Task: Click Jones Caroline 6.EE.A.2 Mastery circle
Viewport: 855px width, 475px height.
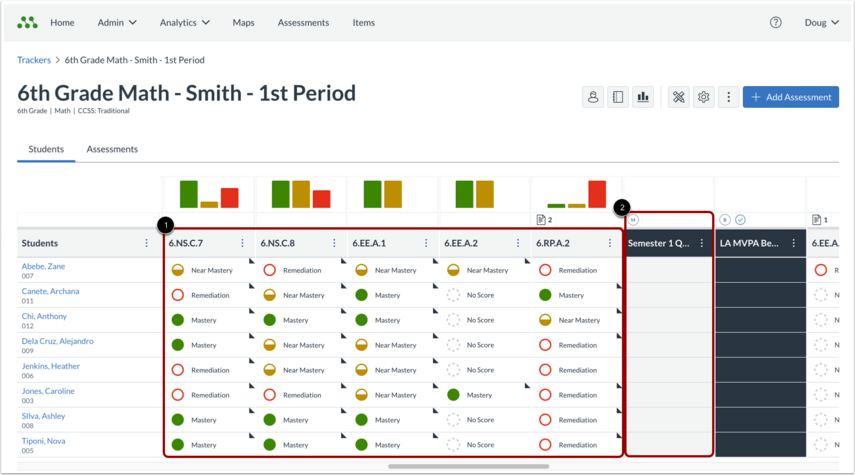Action: pos(453,395)
